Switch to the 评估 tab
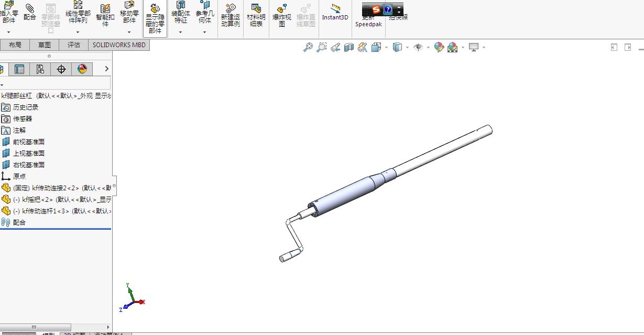 [x=74, y=45]
